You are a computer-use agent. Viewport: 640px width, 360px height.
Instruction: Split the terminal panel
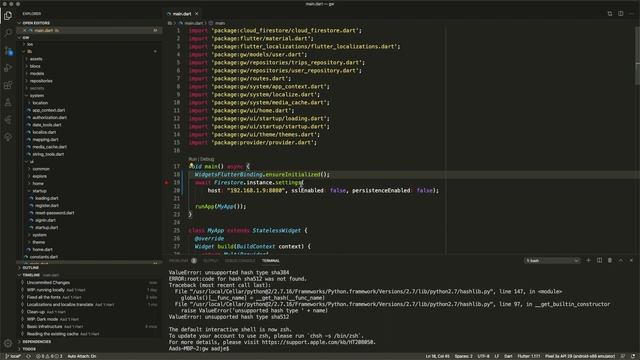pyautogui.click(x=599, y=260)
